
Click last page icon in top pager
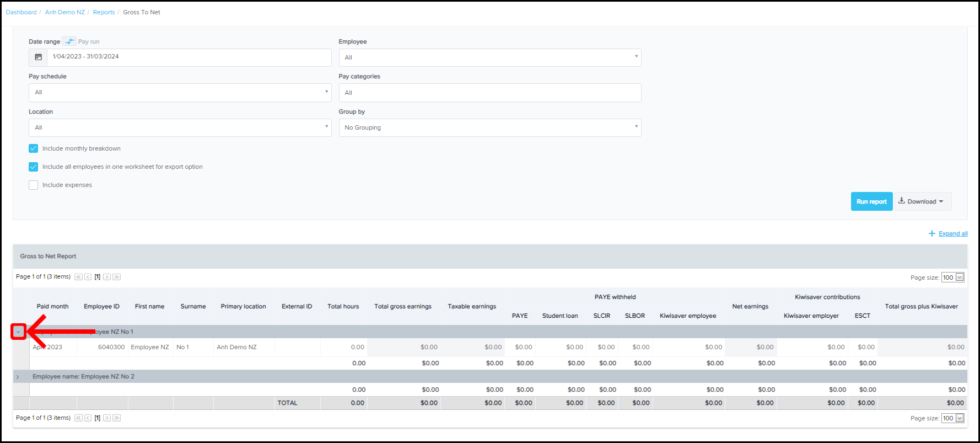(x=116, y=277)
